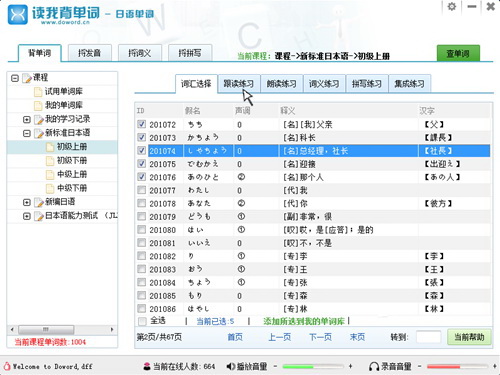Viewport: 500px width, 375px height.
Task: Click the 转到 page number input field
Action: 429,337
